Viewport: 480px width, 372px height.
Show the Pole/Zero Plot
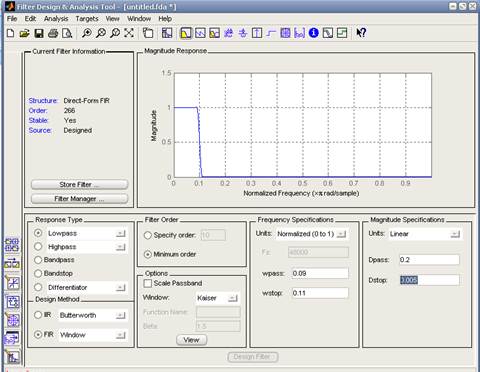tap(285, 33)
